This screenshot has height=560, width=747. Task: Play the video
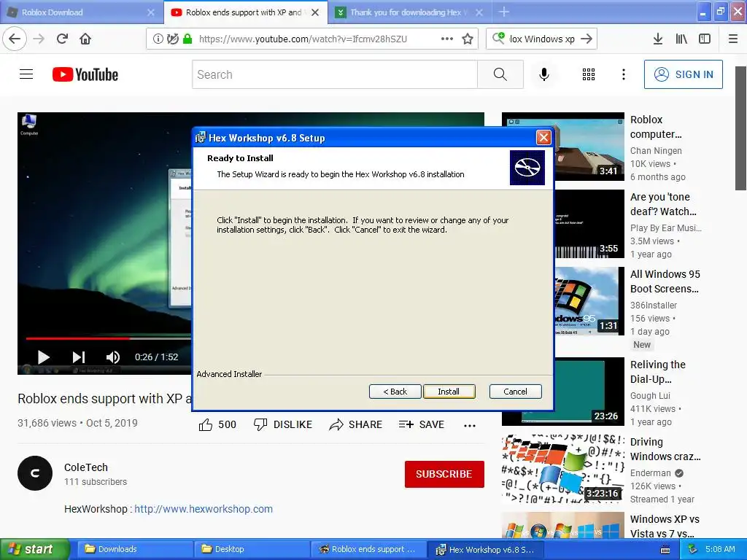click(x=43, y=357)
